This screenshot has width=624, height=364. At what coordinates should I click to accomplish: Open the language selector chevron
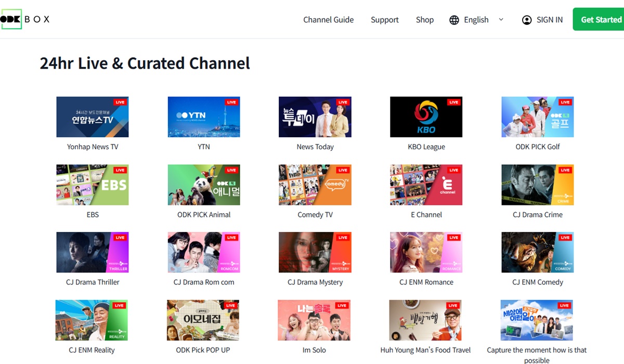501,19
